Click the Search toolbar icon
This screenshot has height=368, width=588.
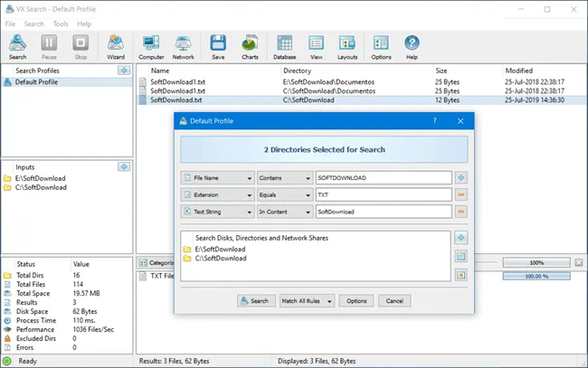tap(17, 47)
